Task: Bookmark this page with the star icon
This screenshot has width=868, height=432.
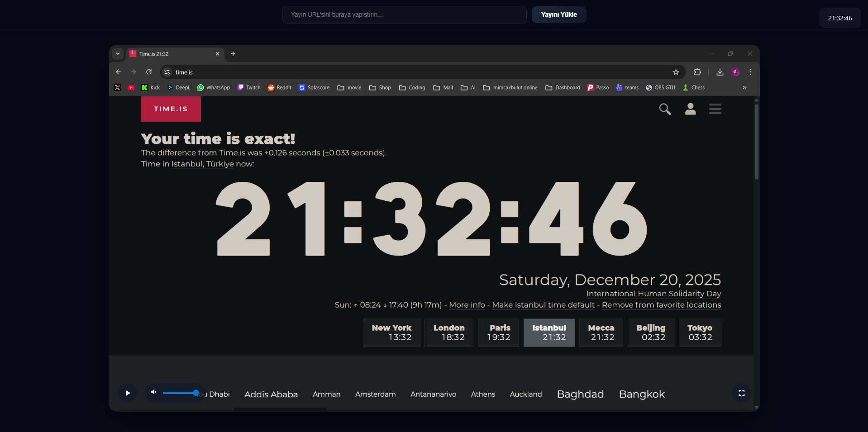Action: pos(676,72)
